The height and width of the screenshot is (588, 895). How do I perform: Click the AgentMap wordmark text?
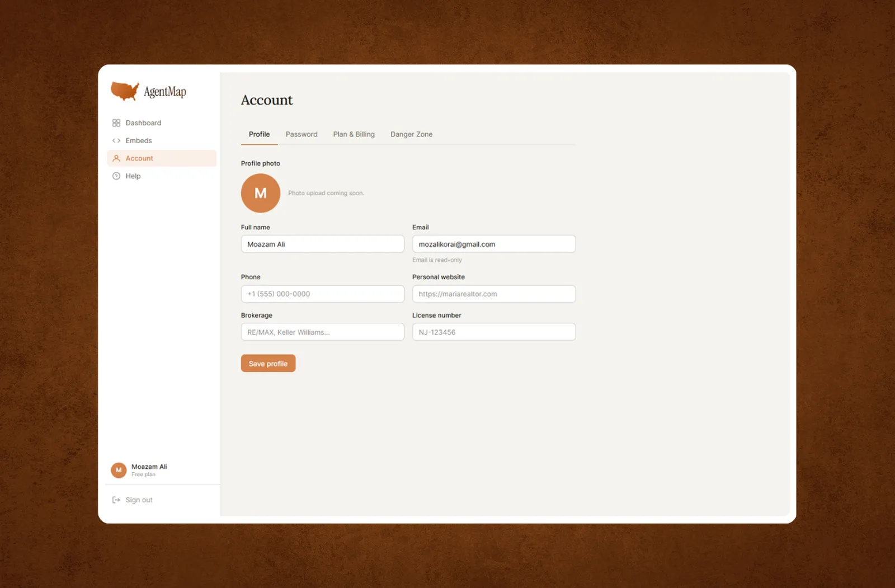click(165, 92)
